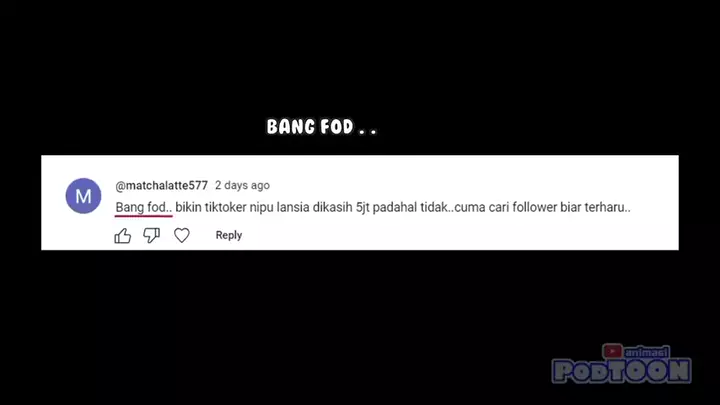
Task: Click the word 'dikasih' in the comment
Action: point(332,208)
